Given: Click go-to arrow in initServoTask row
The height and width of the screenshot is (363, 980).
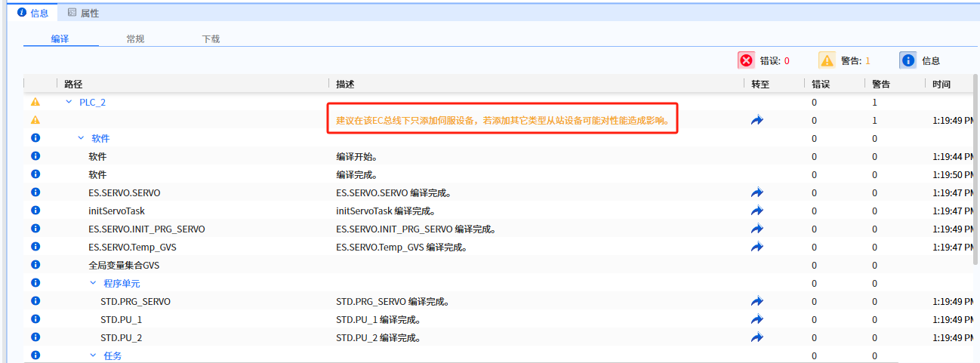Looking at the screenshot, I should tap(757, 211).
